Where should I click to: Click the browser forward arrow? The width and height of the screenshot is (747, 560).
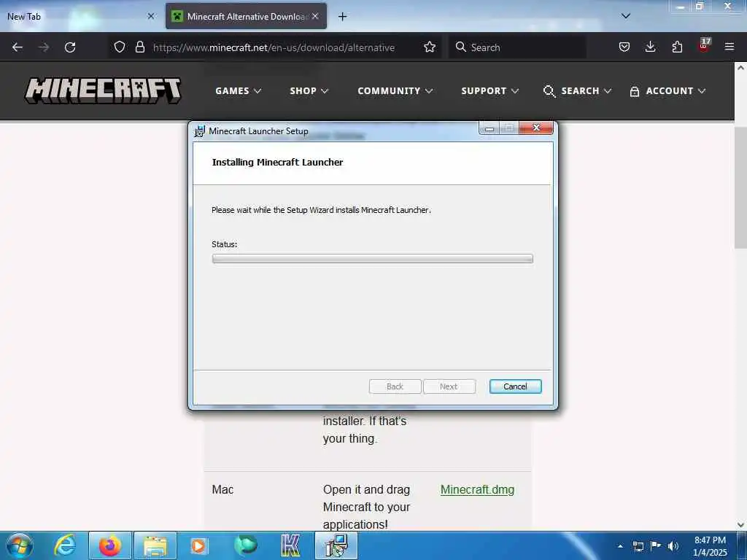(x=44, y=47)
